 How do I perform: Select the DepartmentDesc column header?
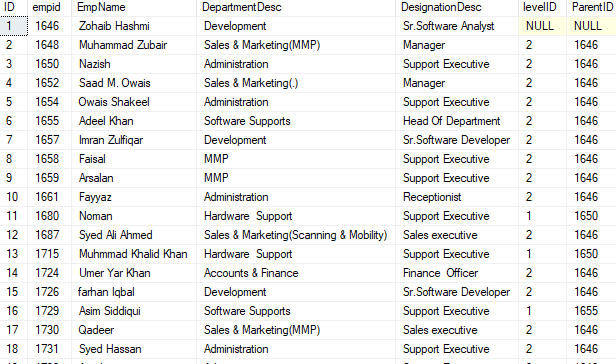coord(296,7)
